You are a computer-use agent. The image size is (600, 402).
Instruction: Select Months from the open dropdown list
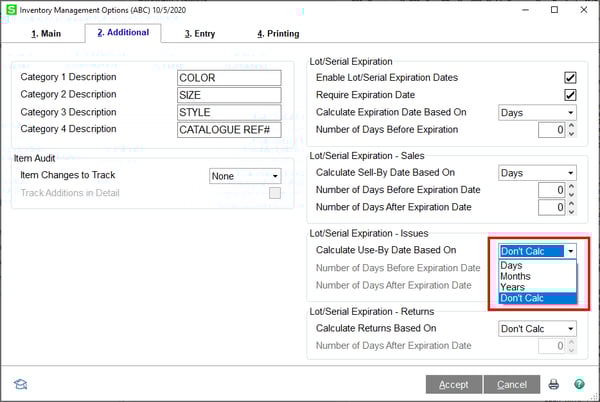[516, 277]
